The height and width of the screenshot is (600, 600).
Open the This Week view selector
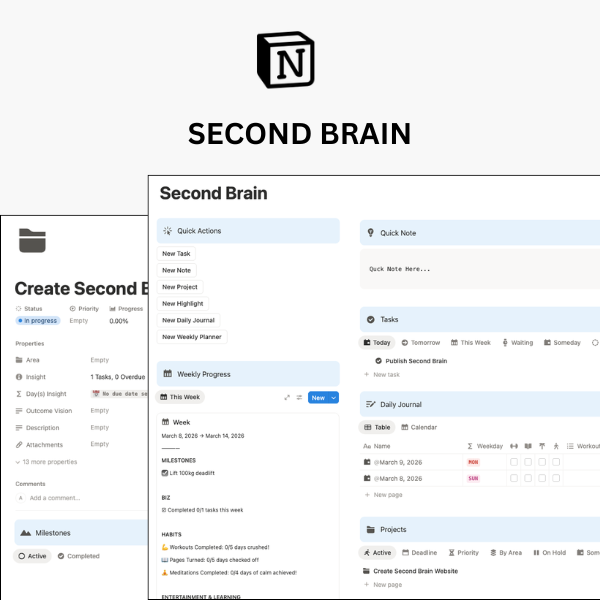pos(180,397)
